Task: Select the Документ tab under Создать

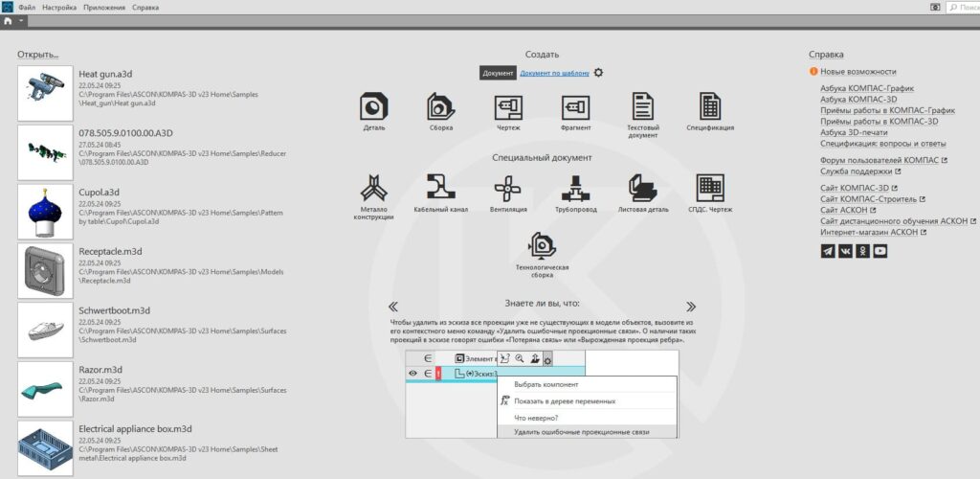Action: [x=498, y=73]
